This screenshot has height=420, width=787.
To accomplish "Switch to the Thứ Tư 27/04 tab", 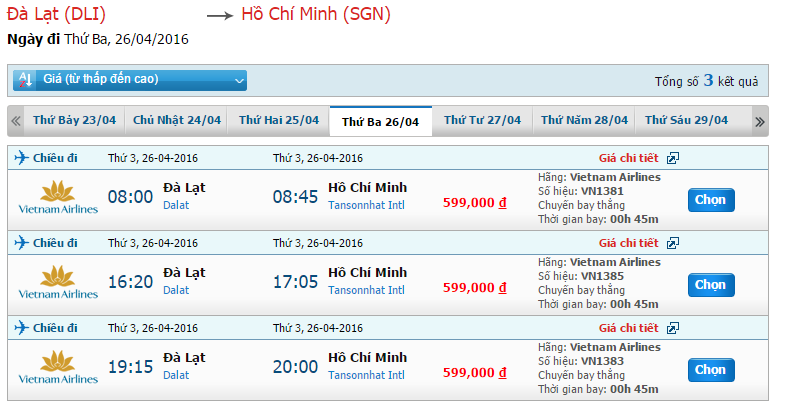I will coord(482,120).
